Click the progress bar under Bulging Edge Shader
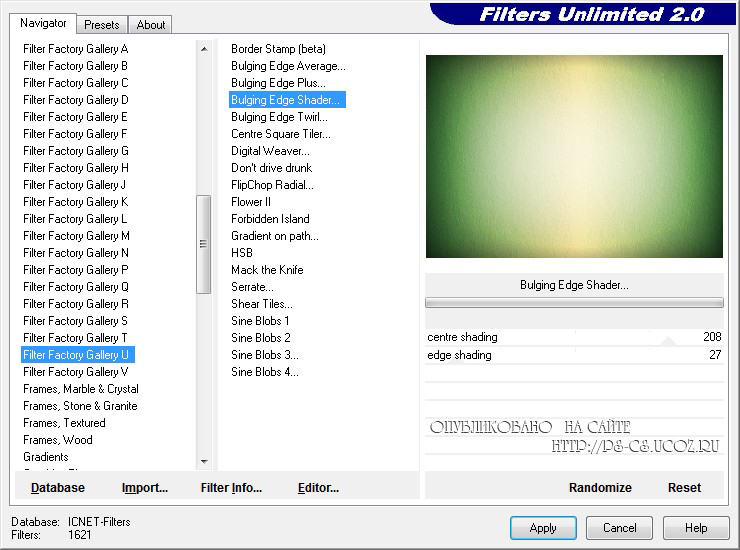The height and width of the screenshot is (550, 740). tap(574, 303)
